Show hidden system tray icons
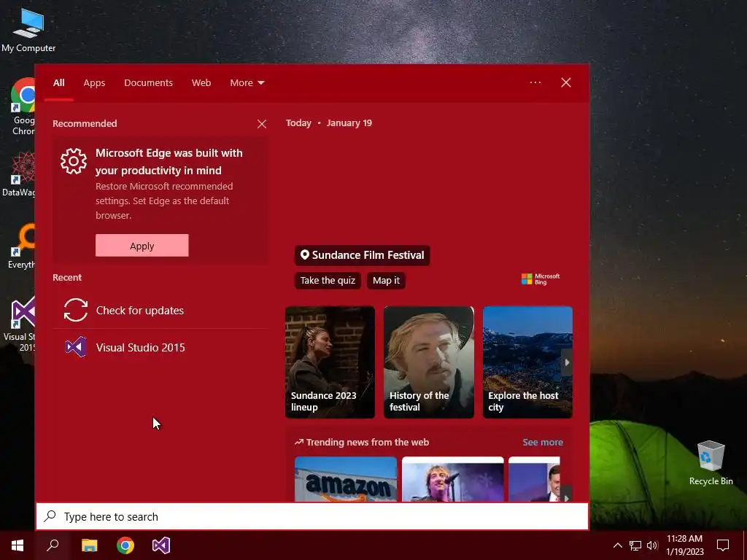The height and width of the screenshot is (560, 747). tap(617, 545)
